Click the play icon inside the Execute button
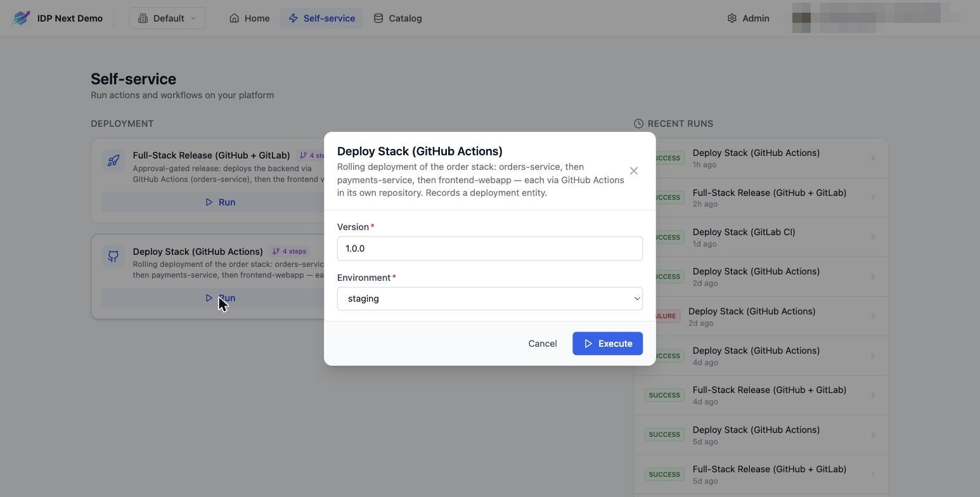980x497 pixels. pos(588,344)
